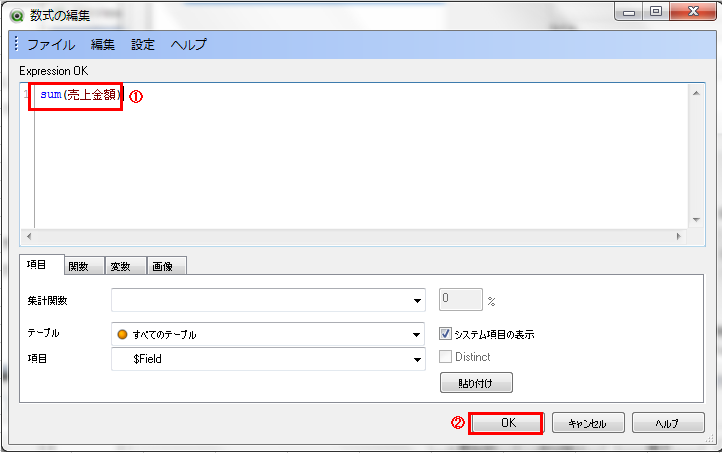This screenshot has height=453, width=722.
Task: Click the horizontal scroll left arrow
Action: pyautogui.click(x=29, y=237)
